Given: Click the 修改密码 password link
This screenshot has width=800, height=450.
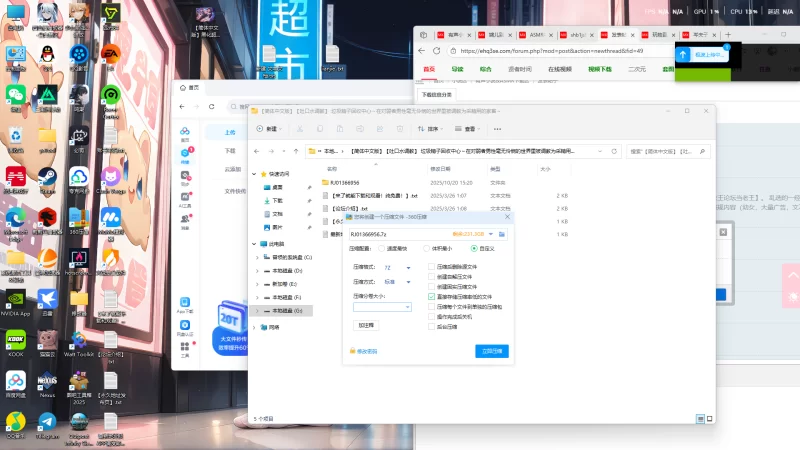Looking at the screenshot, I should pos(367,351).
